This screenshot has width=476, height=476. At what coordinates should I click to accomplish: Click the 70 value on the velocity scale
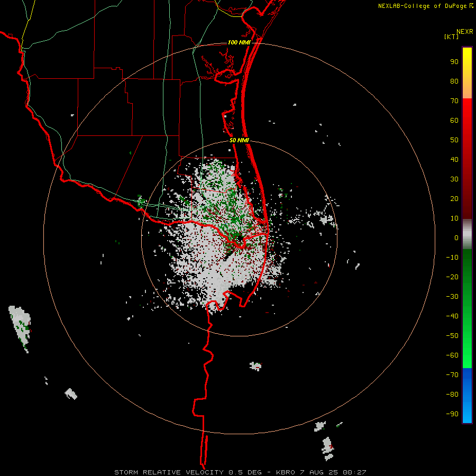pyautogui.click(x=454, y=101)
